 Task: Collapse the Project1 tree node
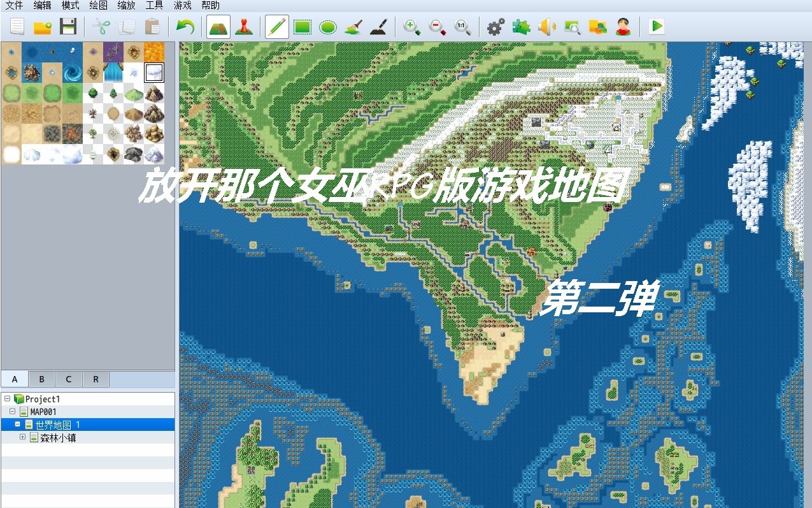point(7,398)
